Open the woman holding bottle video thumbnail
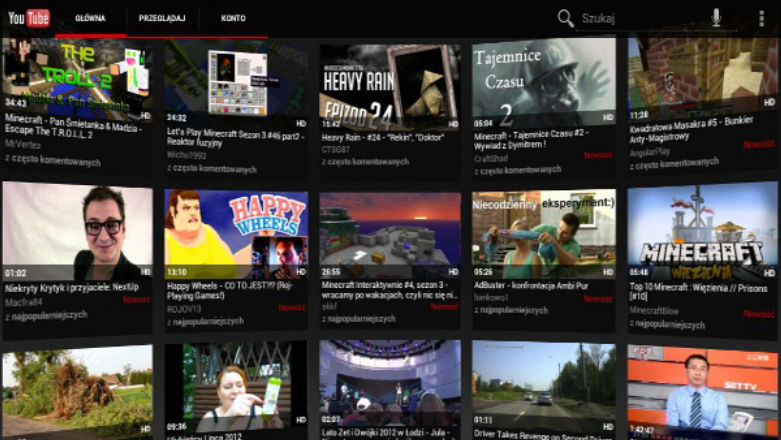This screenshot has height=440, width=781. coord(236,388)
